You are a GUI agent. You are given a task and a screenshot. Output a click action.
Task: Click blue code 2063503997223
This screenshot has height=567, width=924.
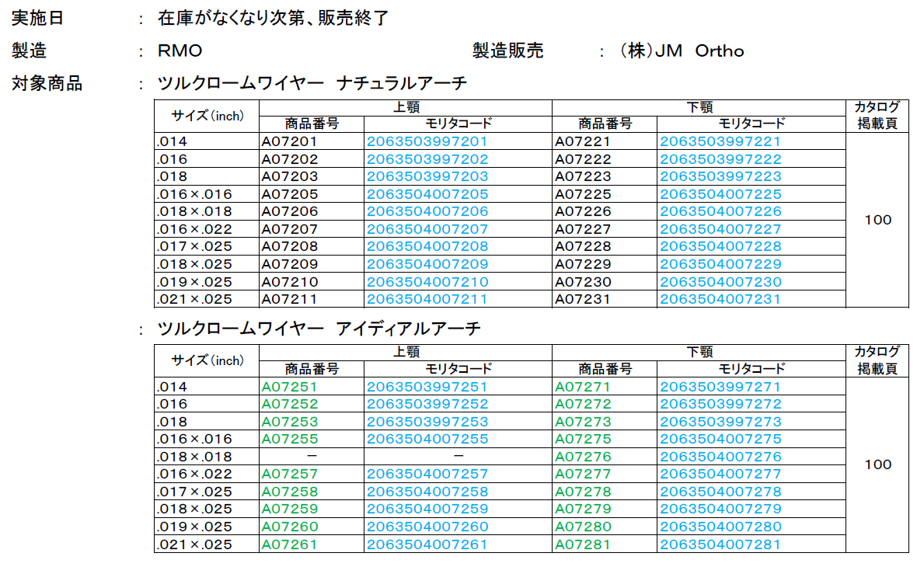pyautogui.click(x=720, y=176)
